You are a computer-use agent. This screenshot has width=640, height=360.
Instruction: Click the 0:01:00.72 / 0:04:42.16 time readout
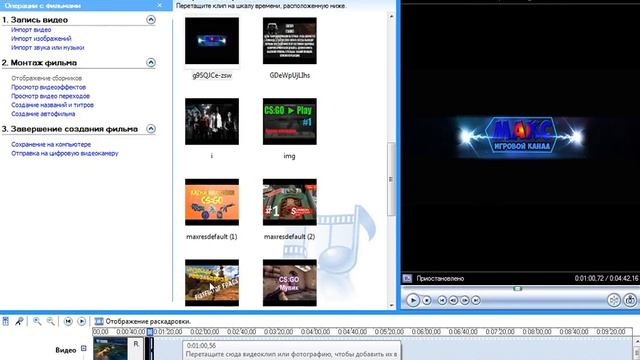[x=606, y=278]
